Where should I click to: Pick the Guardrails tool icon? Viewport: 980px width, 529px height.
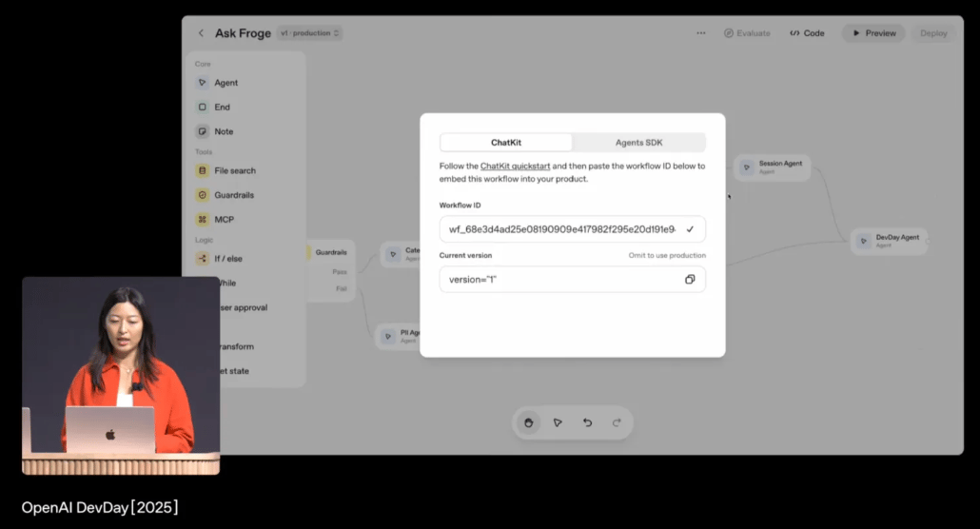202,195
